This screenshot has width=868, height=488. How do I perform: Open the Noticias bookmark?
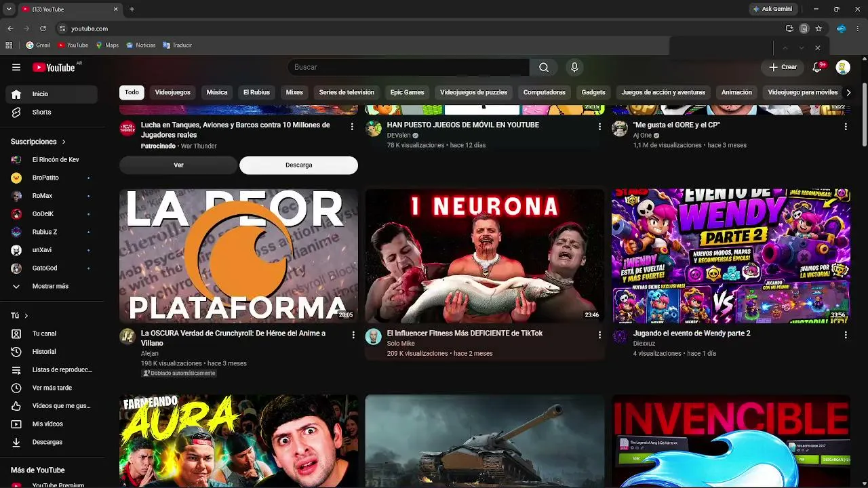[x=140, y=45]
